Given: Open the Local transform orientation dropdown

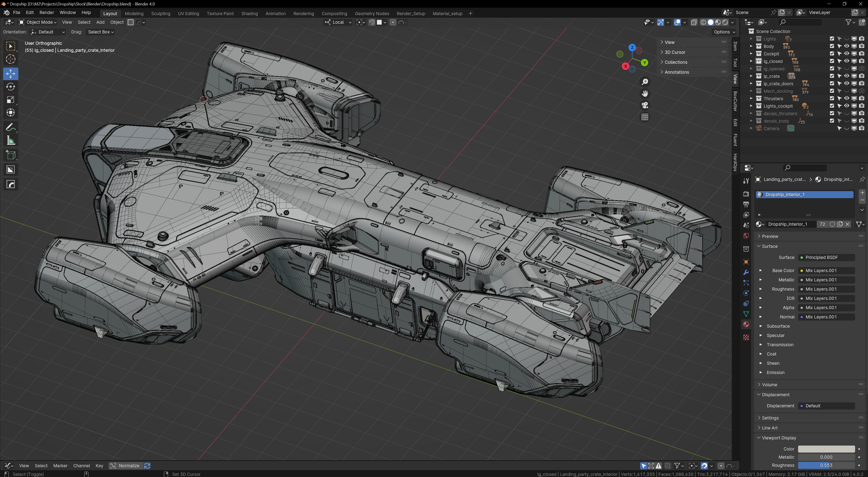Looking at the screenshot, I should [x=338, y=22].
